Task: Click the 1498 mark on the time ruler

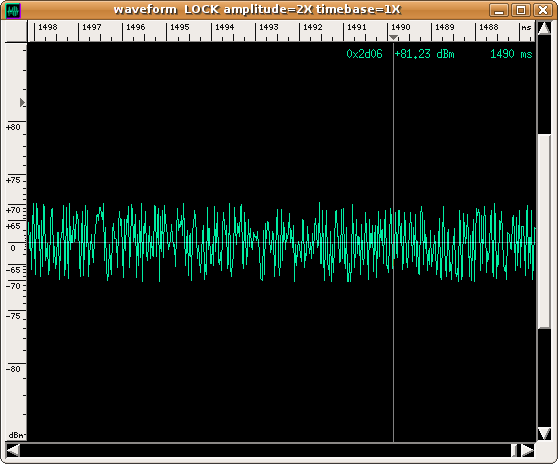Action: 48,27
